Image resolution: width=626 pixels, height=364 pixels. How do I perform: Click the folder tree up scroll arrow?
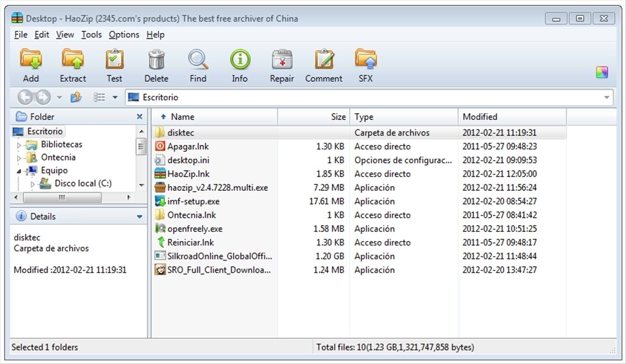click(x=141, y=132)
